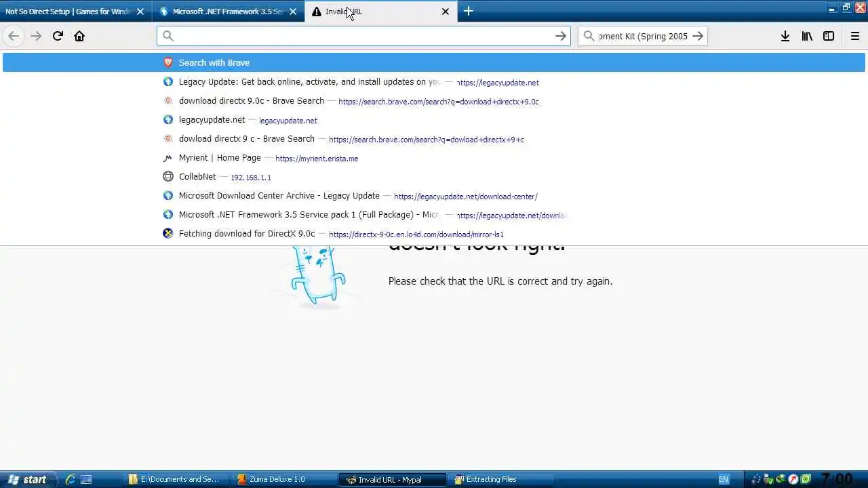Click in the empty address bar field
This screenshot has height=488, width=868.
363,36
